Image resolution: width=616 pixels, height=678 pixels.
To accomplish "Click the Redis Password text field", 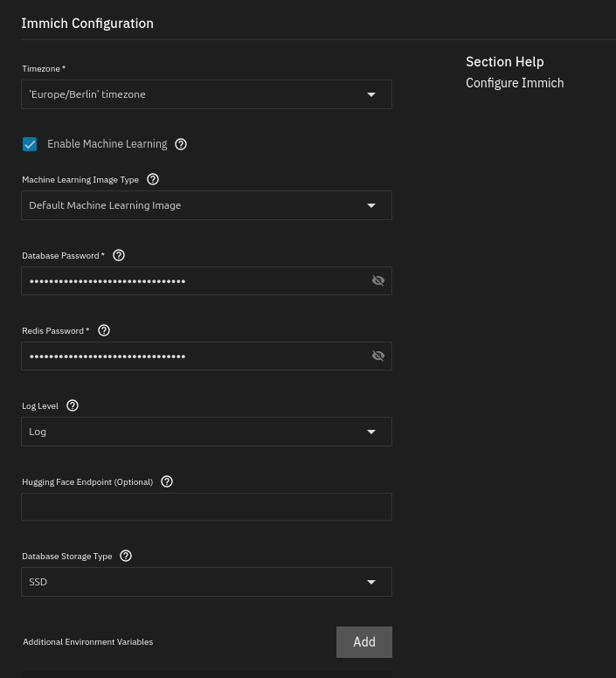I will click(x=192, y=356).
